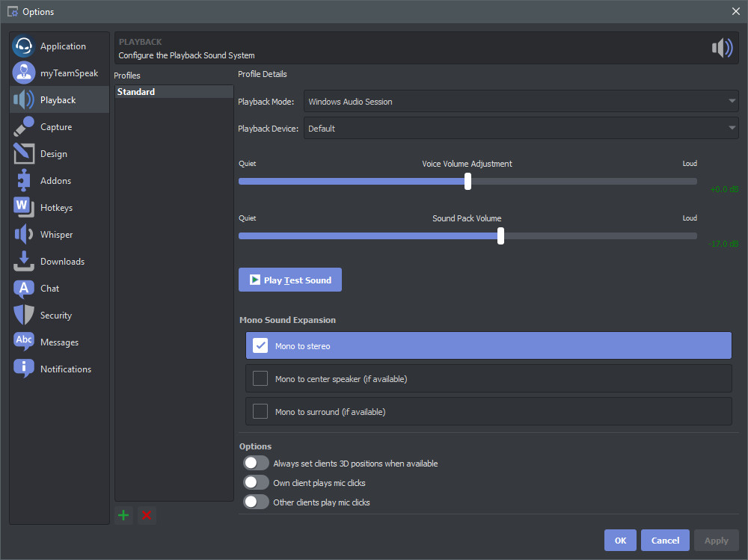Click the Sound Pack Volume slider handle
The image size is (748, 560).
click(x=500, y=236)
